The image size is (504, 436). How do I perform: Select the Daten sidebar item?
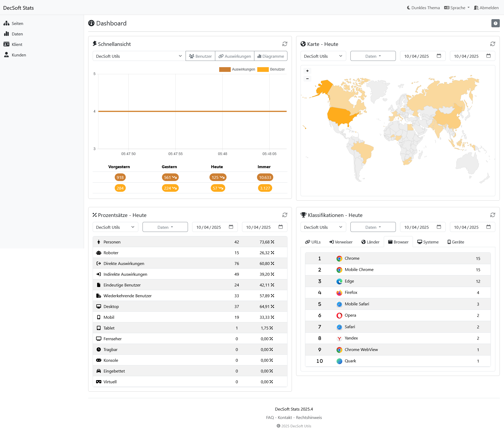[17, 34]
